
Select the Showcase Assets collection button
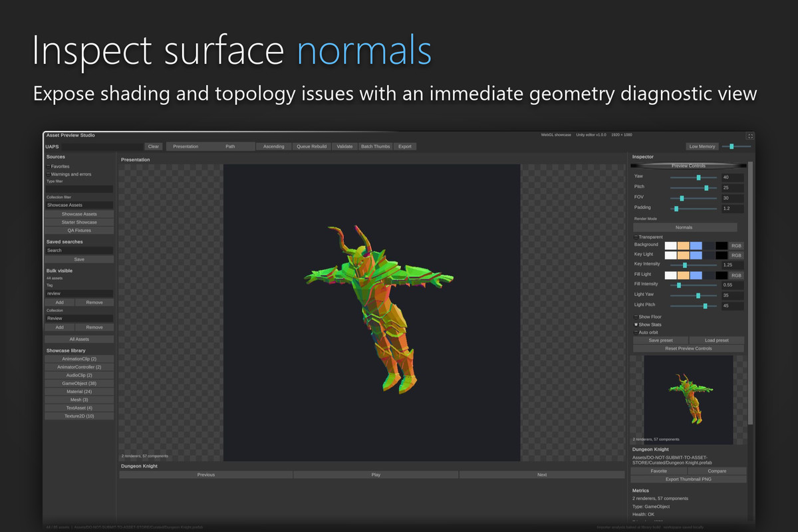[80, 214]
